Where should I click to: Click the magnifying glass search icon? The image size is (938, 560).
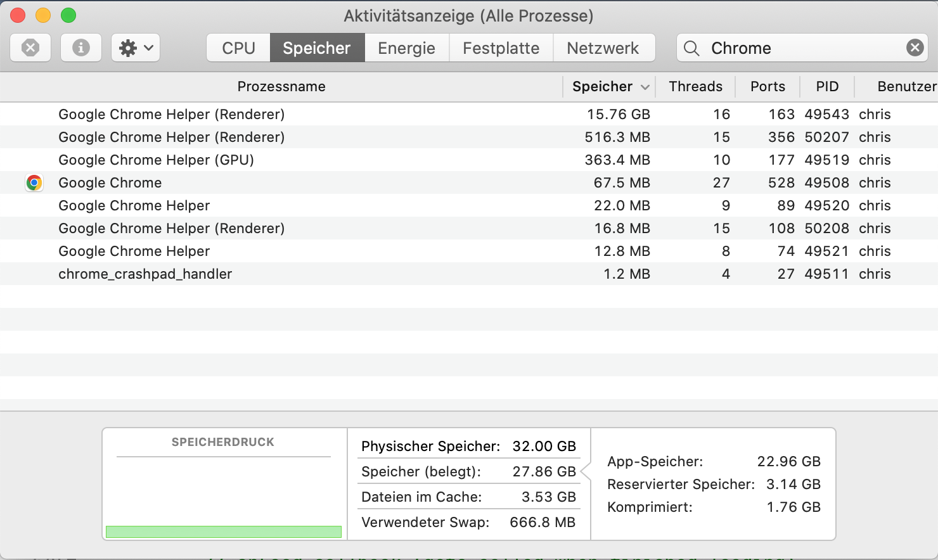click(691, 48)
